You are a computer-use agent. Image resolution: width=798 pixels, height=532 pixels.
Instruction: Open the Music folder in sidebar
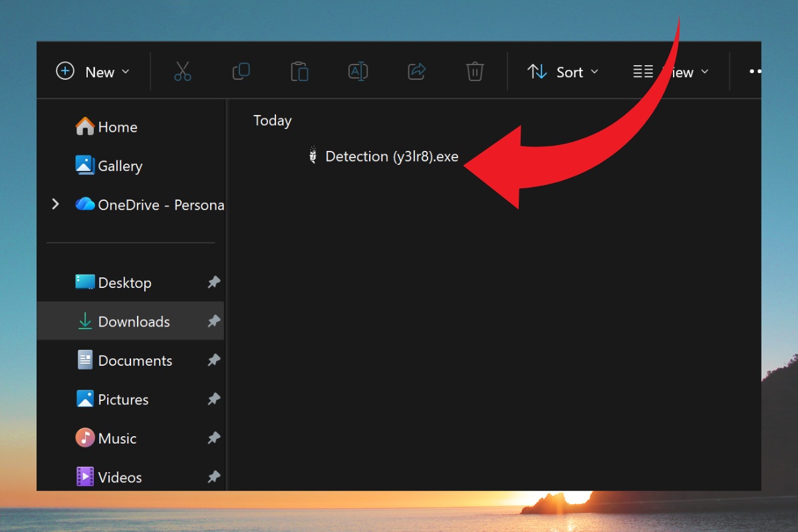pyautogui.click(x=106, y=438)
